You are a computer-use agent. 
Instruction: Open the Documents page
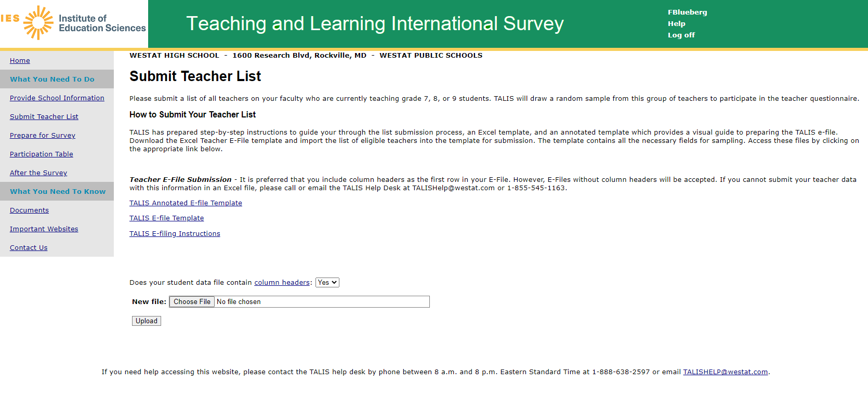point(29,210)
